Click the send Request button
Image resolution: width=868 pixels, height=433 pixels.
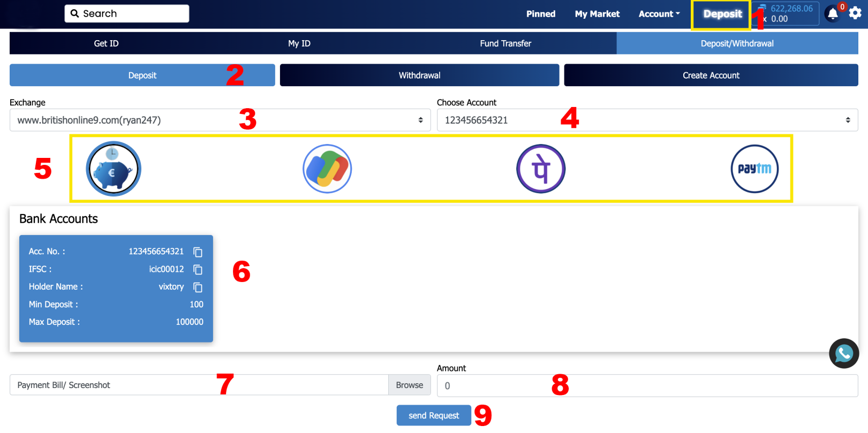coord(434,415)
